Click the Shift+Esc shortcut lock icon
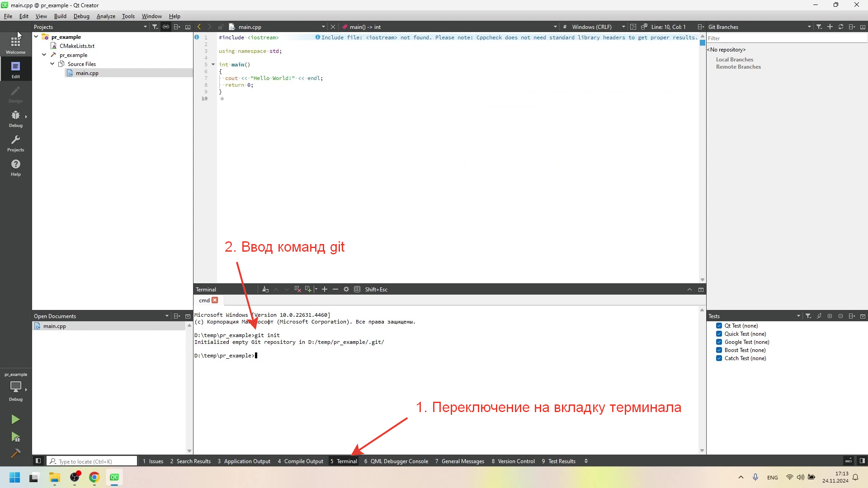Viewport: 868px width, 488px height. coord(357,289)
